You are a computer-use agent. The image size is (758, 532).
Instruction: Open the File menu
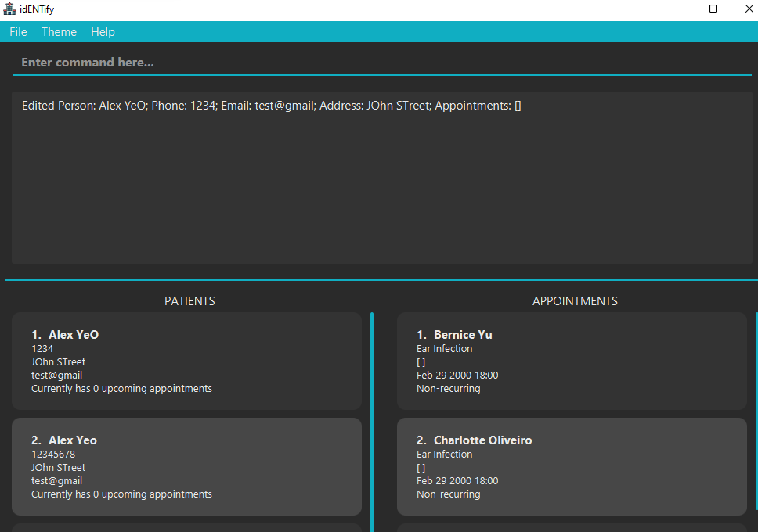(18, 32)
